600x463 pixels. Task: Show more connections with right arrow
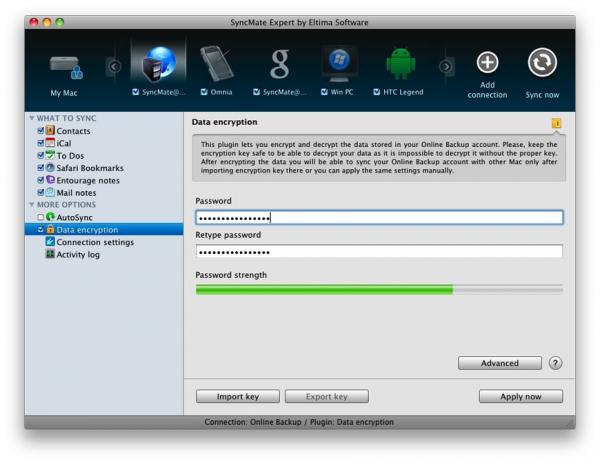coord(445,67)
